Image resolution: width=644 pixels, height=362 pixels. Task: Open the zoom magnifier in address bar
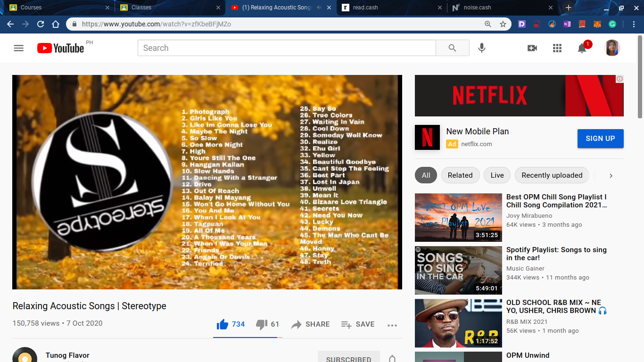[488, 24]
